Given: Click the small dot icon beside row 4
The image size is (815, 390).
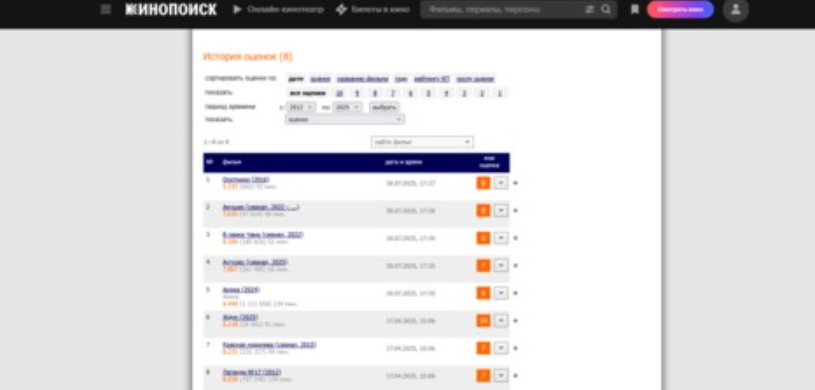Looking at the screenshot, I should click(516, 266).
